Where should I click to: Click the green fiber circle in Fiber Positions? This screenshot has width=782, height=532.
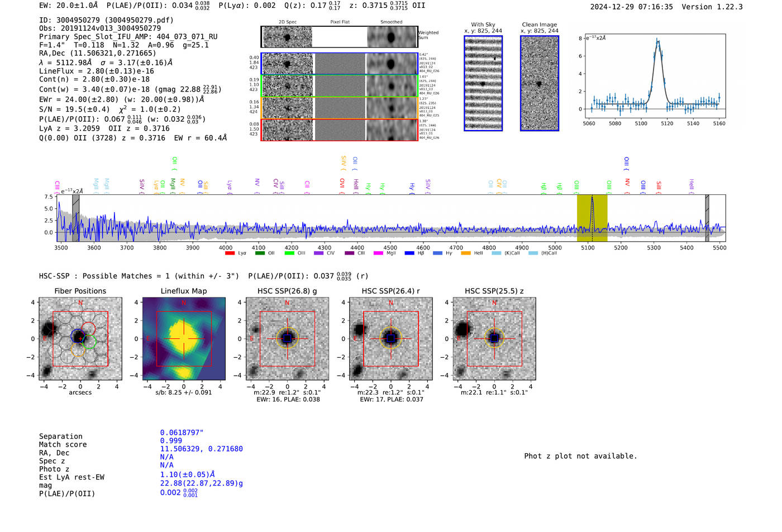tap(90, 342)
